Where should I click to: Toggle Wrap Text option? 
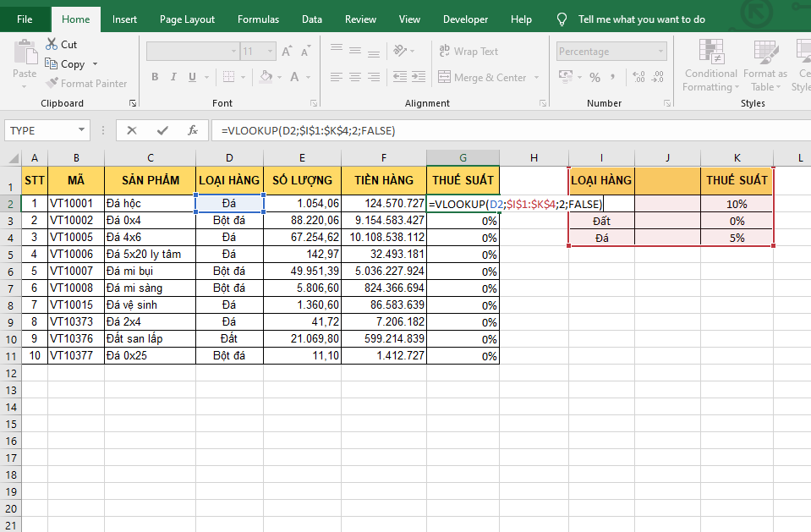pyautogui.click(x=469, y=52)
